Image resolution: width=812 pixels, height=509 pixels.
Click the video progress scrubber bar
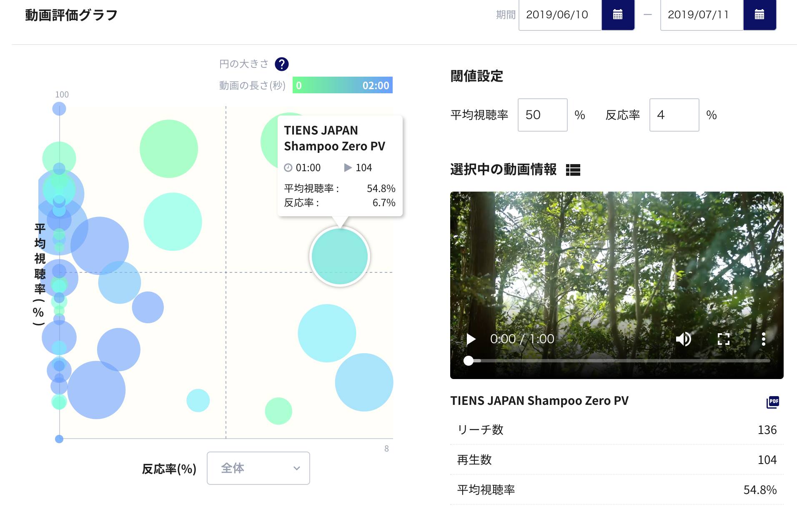tap(617, 361)
